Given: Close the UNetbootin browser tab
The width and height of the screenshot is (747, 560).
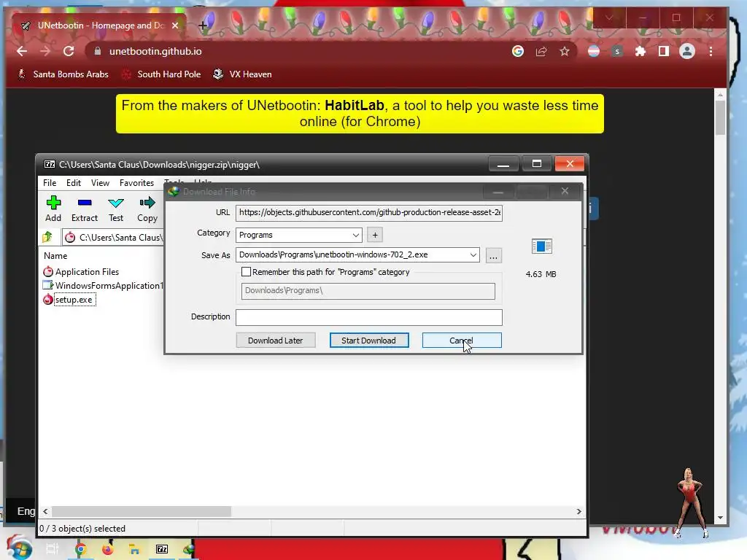Looking at the screenshot, I should (x=175, y=26).
